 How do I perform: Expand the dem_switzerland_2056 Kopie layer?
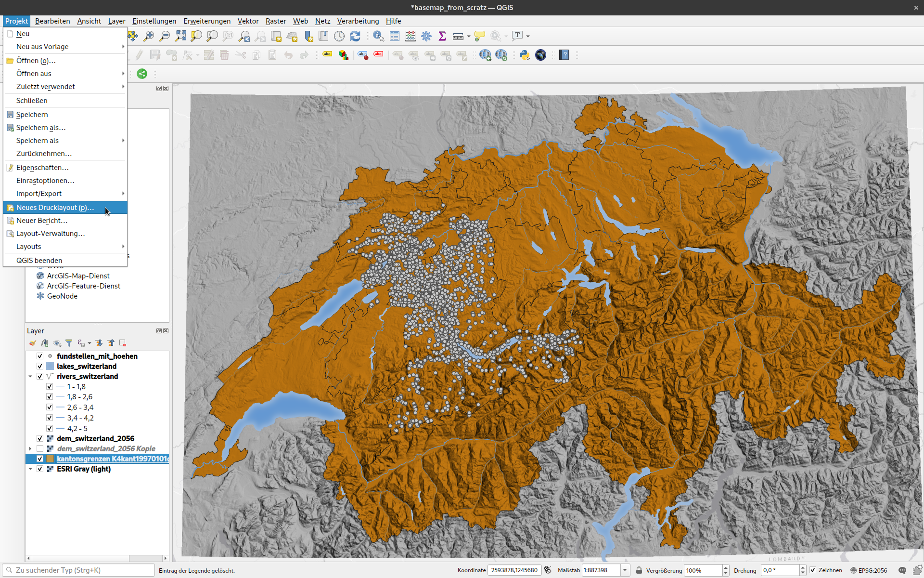pyautogui.click(x=30, y=448)
